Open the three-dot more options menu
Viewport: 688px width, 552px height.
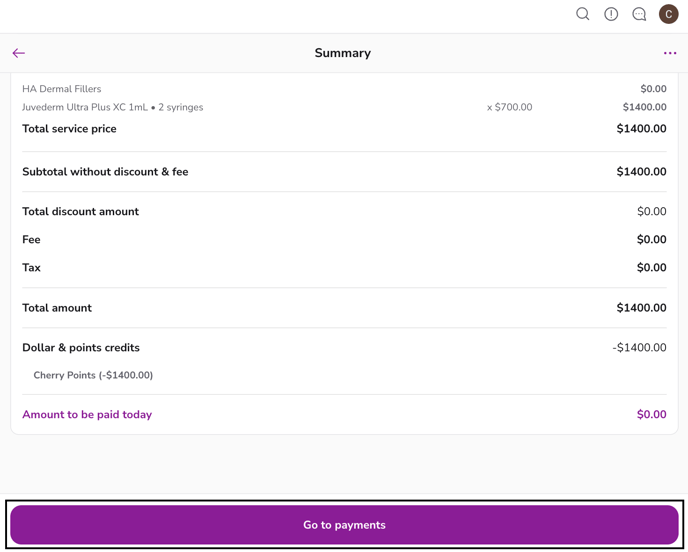click(x=670, y=53)
